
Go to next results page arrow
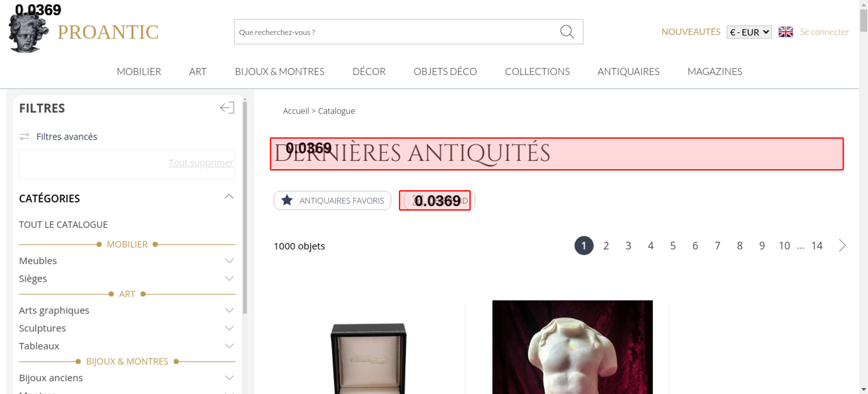click(842, 246)
